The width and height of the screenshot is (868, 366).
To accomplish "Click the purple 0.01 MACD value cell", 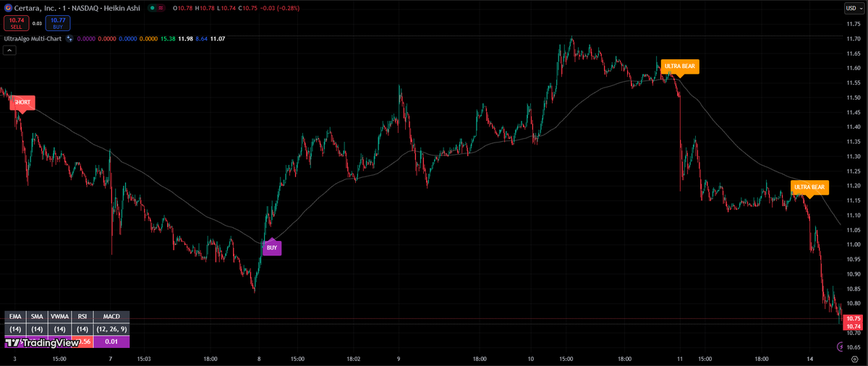I will tap(111, 341).
